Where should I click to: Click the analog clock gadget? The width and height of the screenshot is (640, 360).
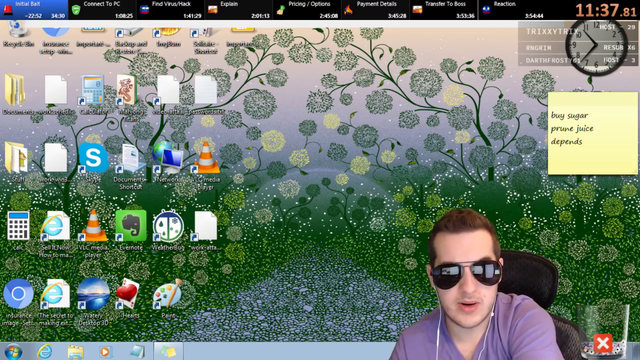[596, 46]
